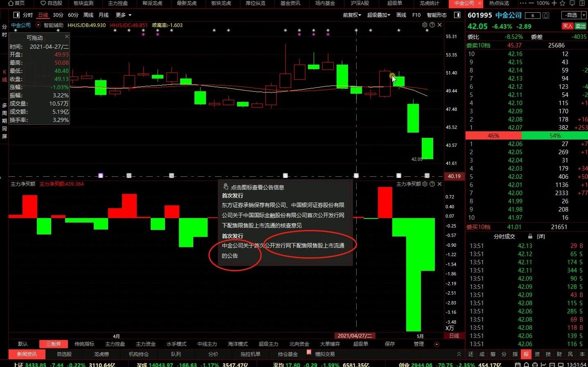Screen dimensions: 588x367
Task: Open message chat icon in status bar
Action: click(x=552, y=365)
